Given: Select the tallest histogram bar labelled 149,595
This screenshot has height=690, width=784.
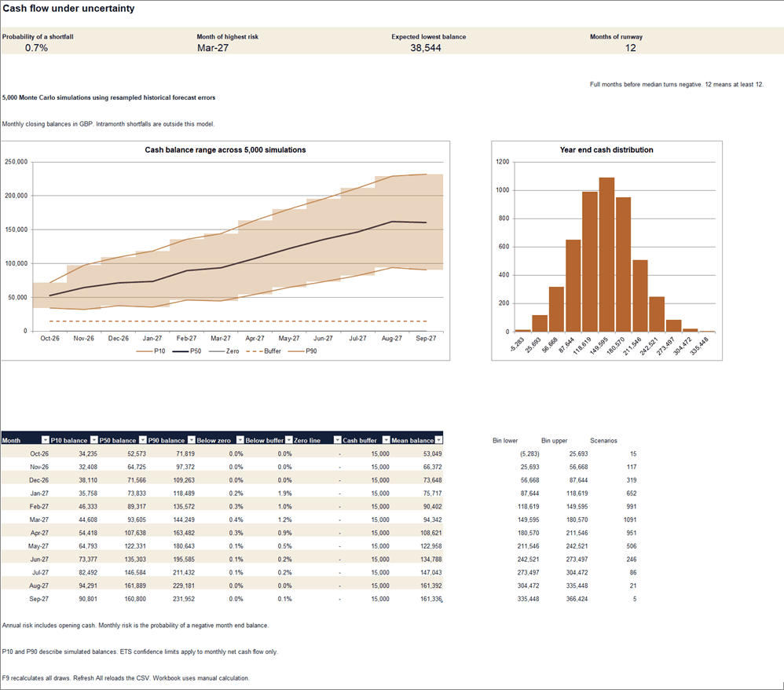Looking at the screenshot, I should tap(606, 254).
